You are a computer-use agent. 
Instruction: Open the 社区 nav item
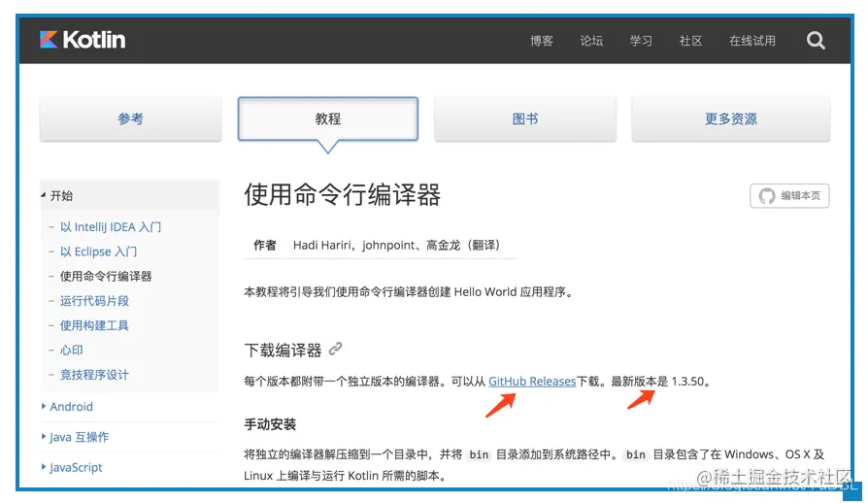coord(691,41)
